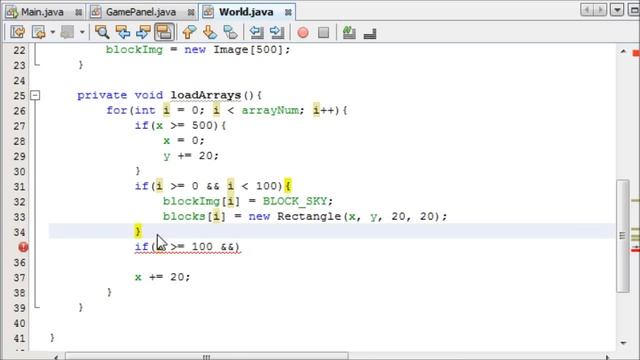
Task: Click the grayed-out Forward navigation icon
Action: pos(67,32)
